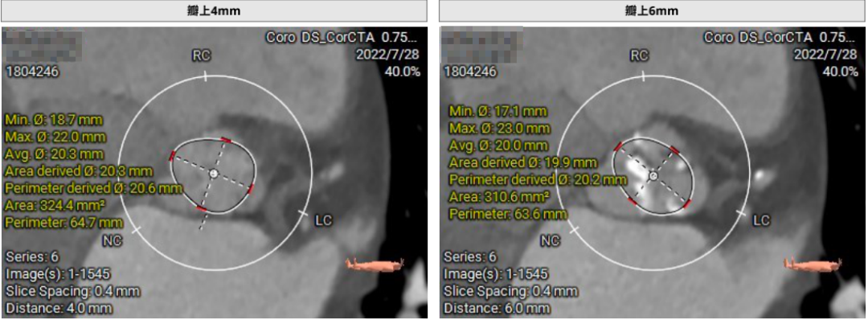
Task: Click the Max. Ø 22.0 mm readout
Action: click(x=55, y=136)
